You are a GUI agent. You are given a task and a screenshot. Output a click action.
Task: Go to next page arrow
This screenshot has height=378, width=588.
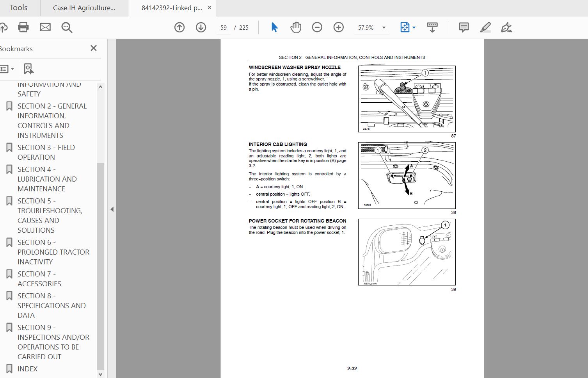(x=201, y=27)
